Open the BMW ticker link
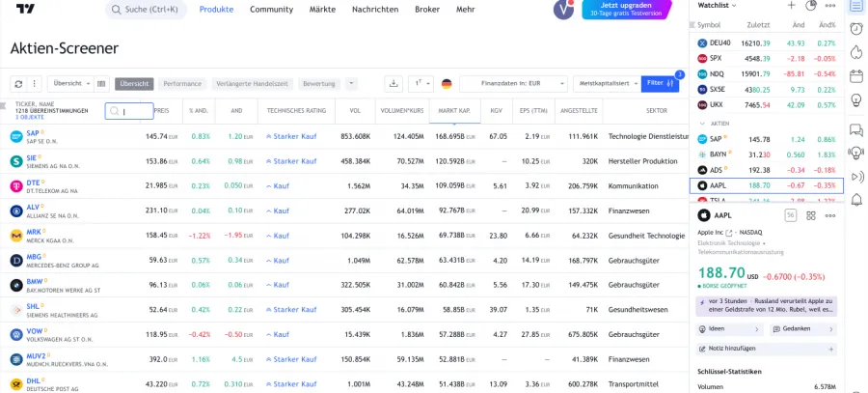The height and width of the screenshot is (393, 868). (x=35, y=282)
